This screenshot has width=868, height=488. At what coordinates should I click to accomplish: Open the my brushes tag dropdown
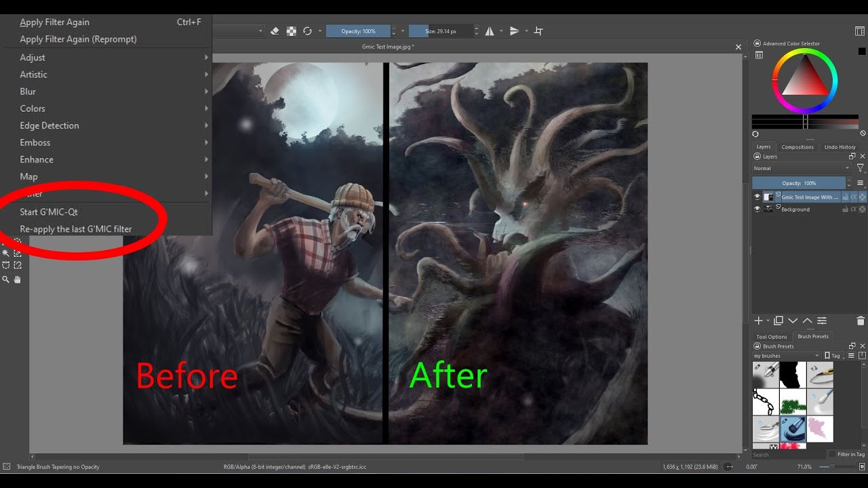[x=787, y=356]
